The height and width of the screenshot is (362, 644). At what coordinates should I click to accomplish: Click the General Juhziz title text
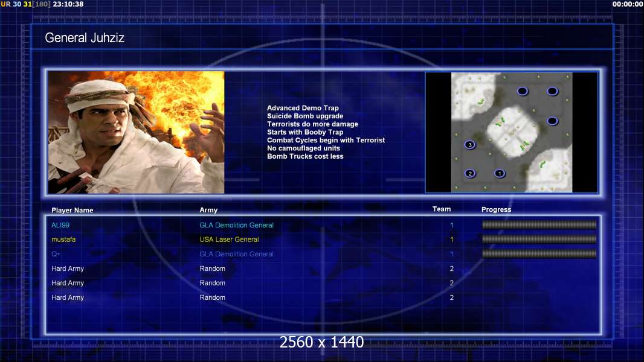[x=85, y=38]
